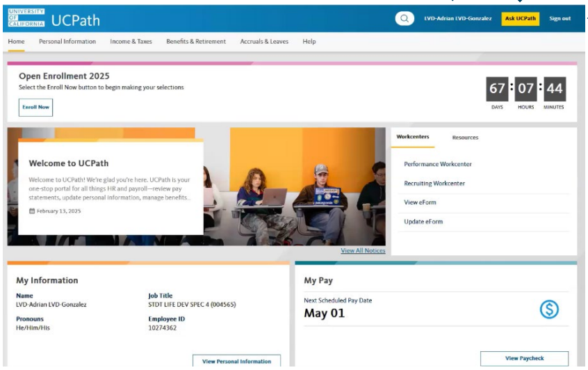Click the May 01 pay date
The width and height of the screenshot is (588, 370).
(325, 314)
